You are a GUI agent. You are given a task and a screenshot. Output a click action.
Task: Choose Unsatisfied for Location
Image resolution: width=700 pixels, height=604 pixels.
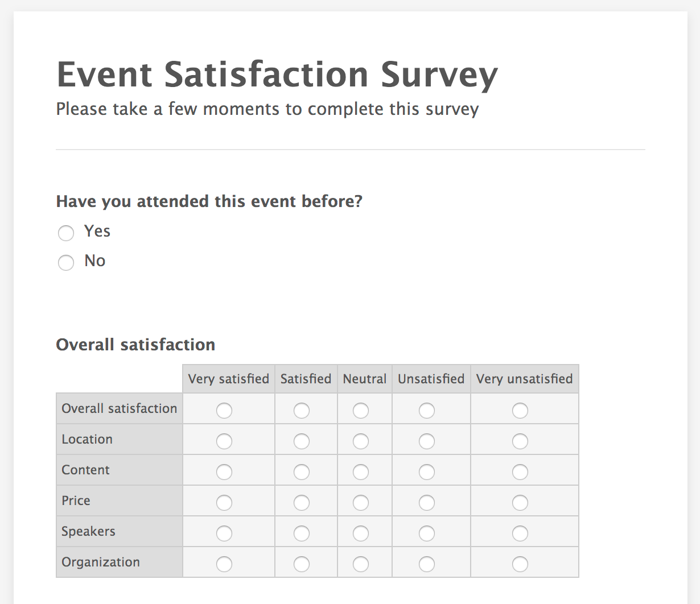click(427, 441)
